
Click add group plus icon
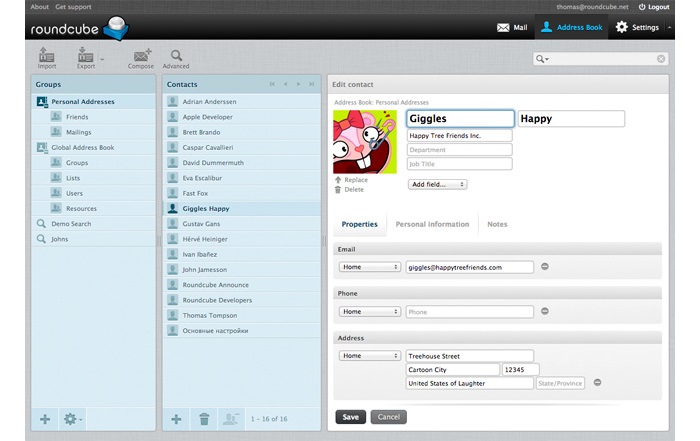click(45, 420)
